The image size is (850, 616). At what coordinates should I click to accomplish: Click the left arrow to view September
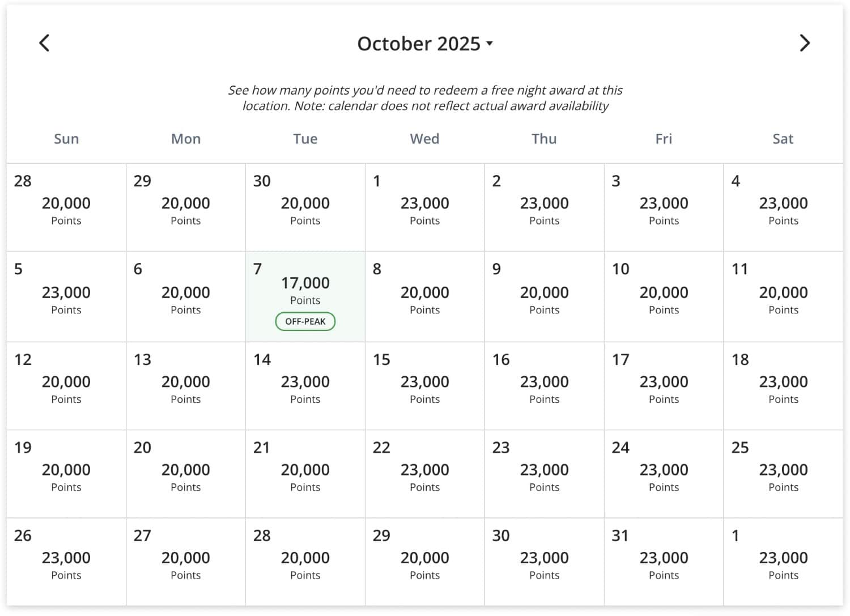pyautogui.click(x=45, y=43)
